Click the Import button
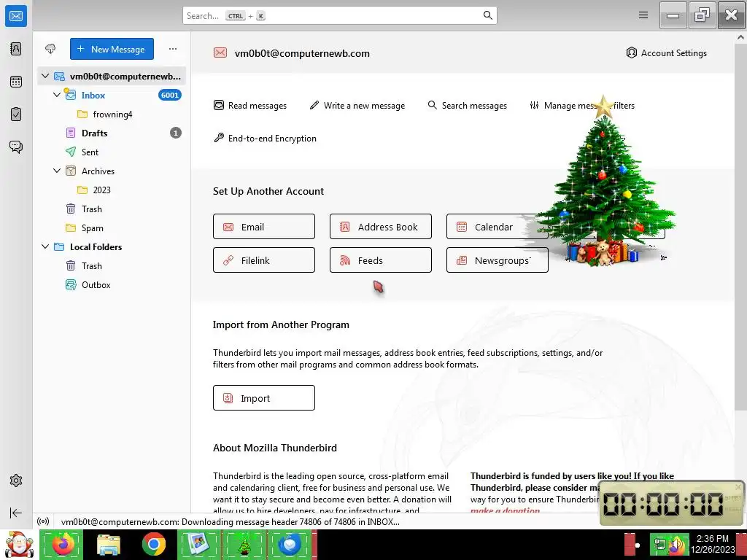The image size is (747, 560). coord(264,397)
